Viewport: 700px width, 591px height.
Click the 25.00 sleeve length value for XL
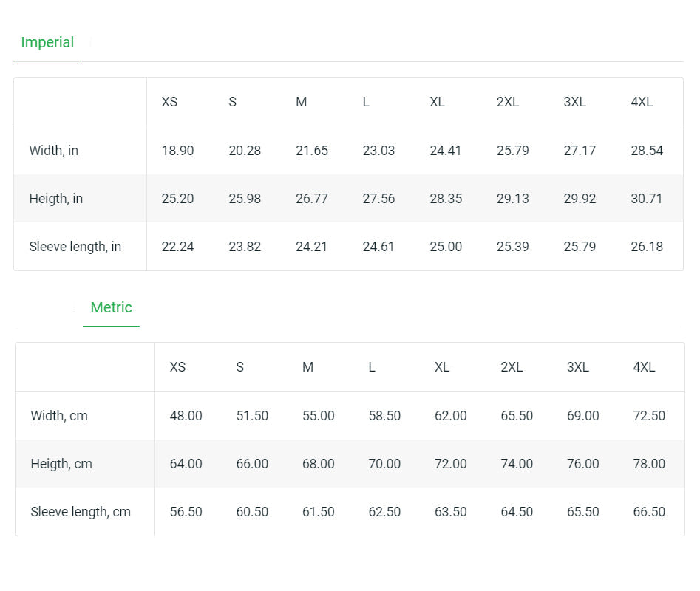point(446,247)
